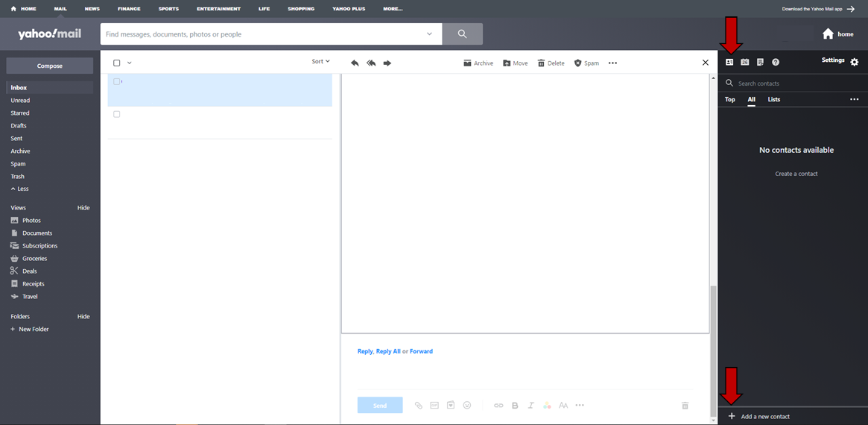Open the Calendar icon in right panel

coord(744,63)
